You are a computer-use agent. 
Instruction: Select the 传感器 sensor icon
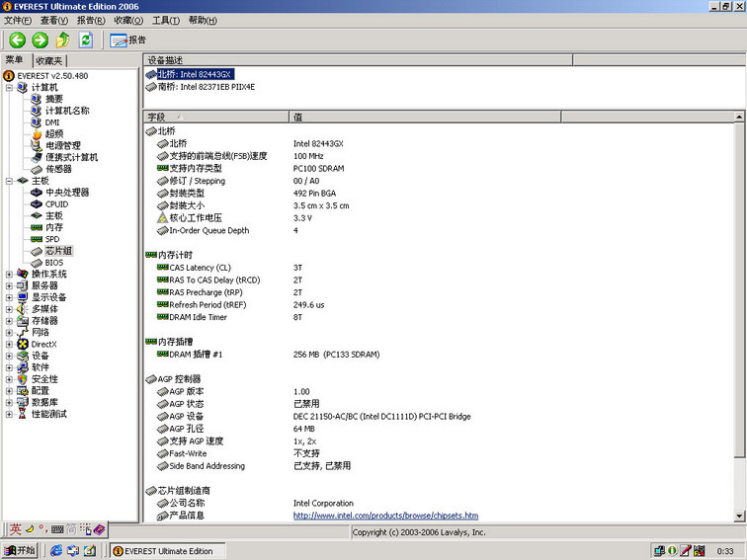[37, 170]
